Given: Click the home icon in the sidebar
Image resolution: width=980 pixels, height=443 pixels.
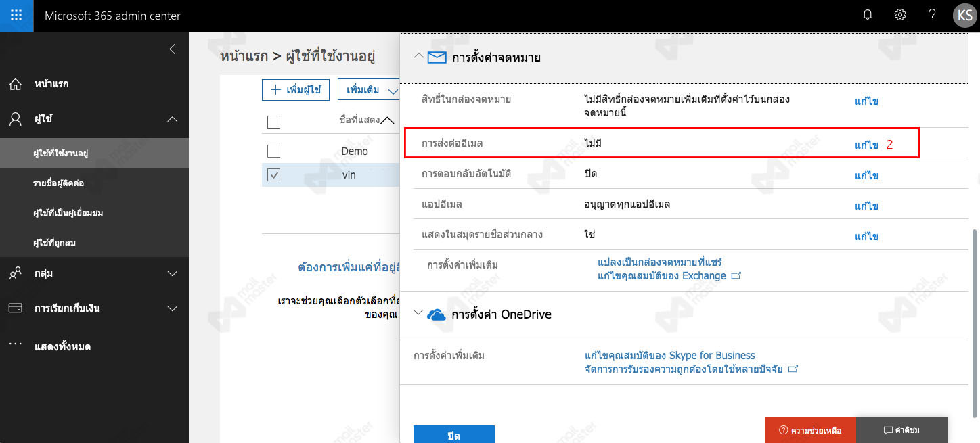Looking at the screenshot, I should 15,85.
